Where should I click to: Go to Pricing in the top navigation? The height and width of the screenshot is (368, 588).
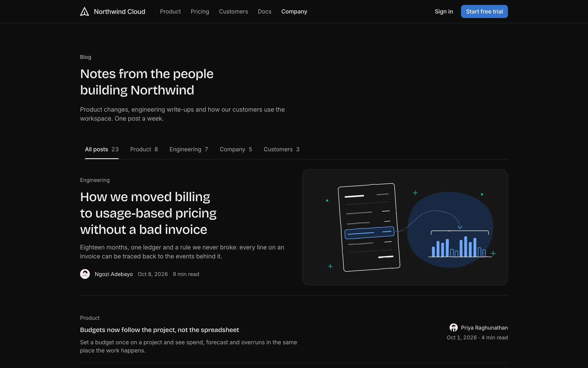click(x=200, y=11)
